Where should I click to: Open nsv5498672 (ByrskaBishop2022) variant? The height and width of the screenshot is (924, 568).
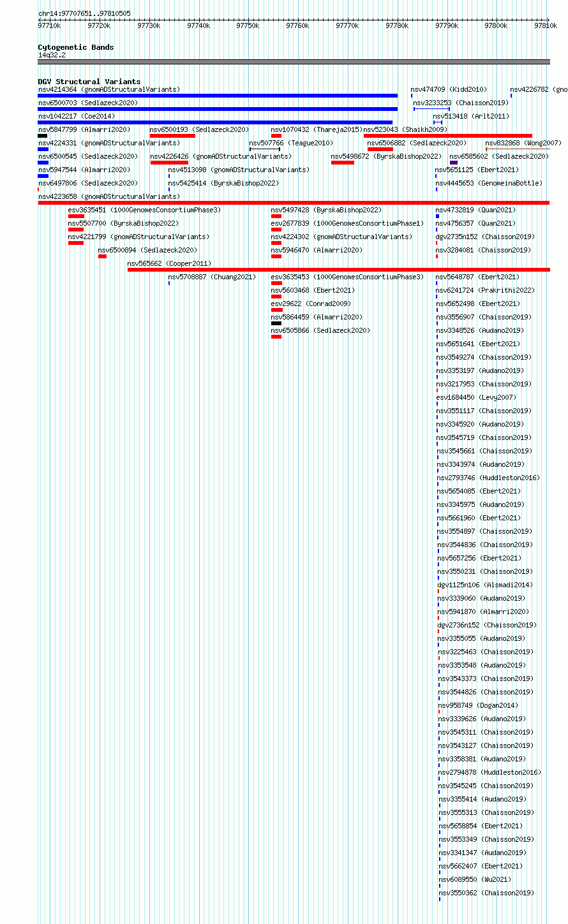(386, 157)
